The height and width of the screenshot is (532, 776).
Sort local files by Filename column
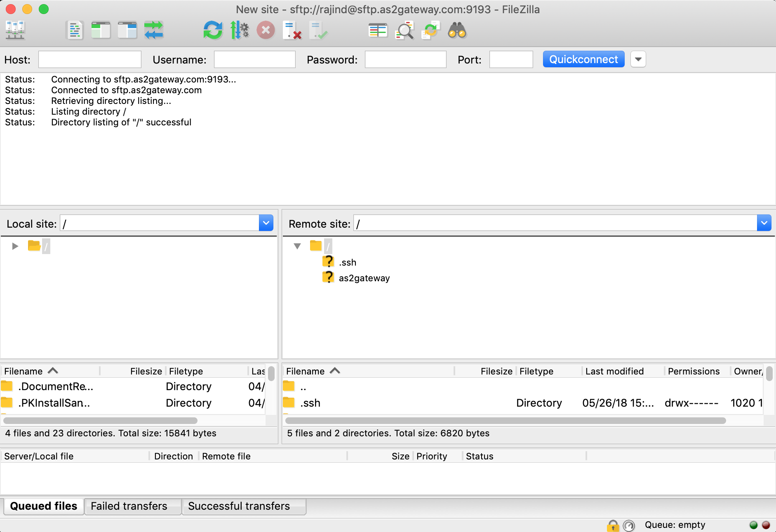[50, 371]
